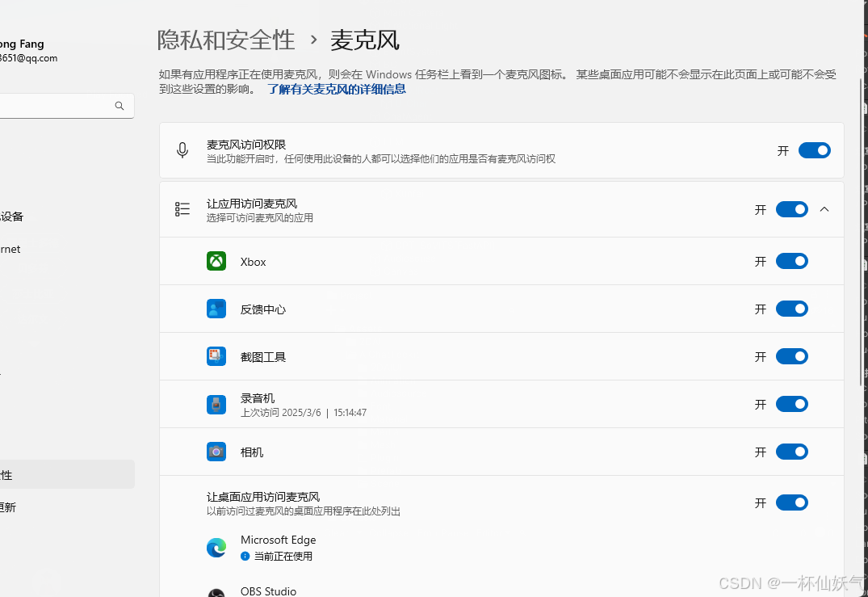Click the Xbox app icon
Image resolution: width=868 pixels, height=597 pixels.
tap(216, 261)
